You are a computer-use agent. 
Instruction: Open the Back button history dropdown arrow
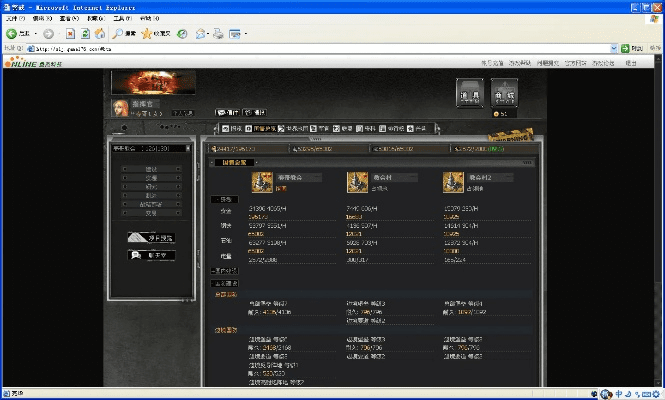tap(36, 34)
